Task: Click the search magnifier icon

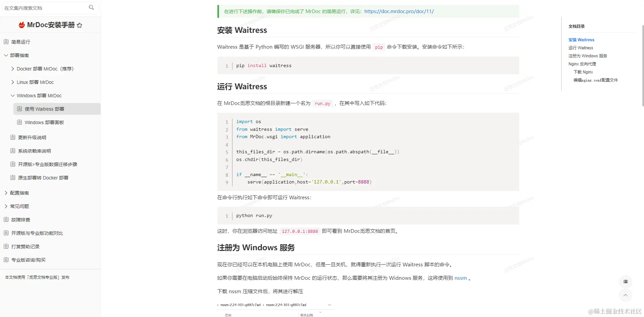Action: (91, 7)
